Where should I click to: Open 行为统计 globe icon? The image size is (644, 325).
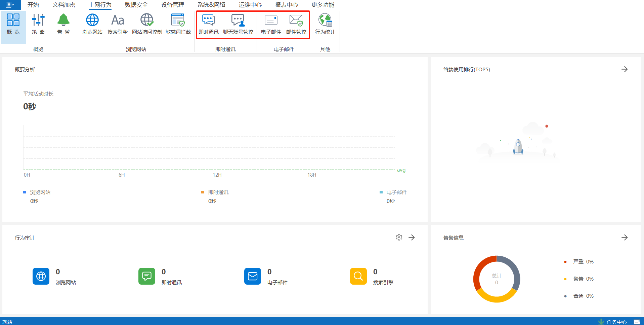click(325, 24)
